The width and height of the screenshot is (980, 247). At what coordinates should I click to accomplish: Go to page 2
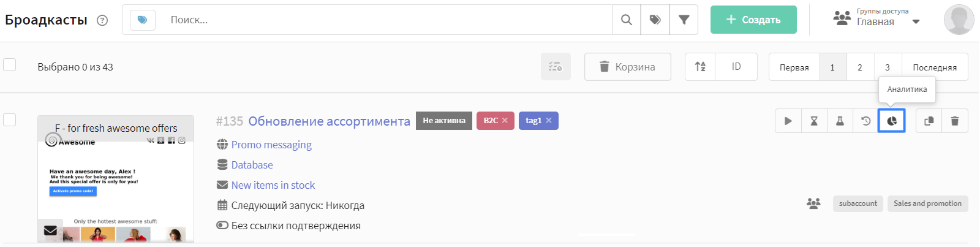pyautogui.click(x=859, y=67)
